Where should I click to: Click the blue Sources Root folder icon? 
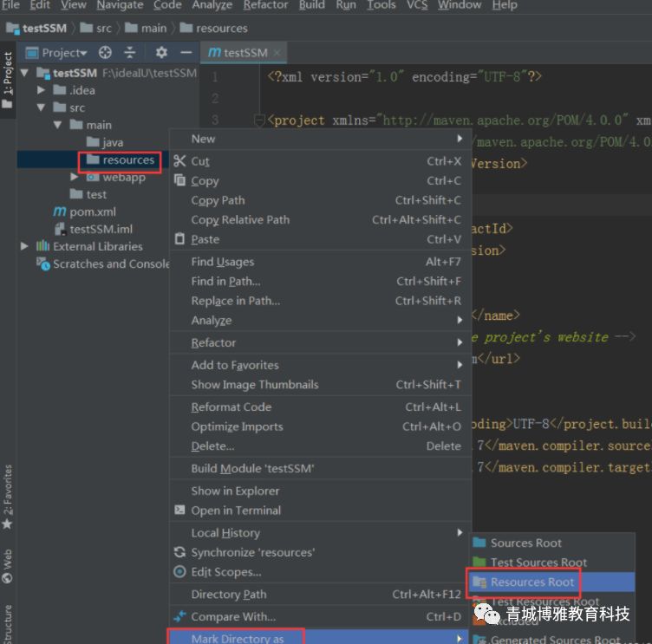pos(479,543)
